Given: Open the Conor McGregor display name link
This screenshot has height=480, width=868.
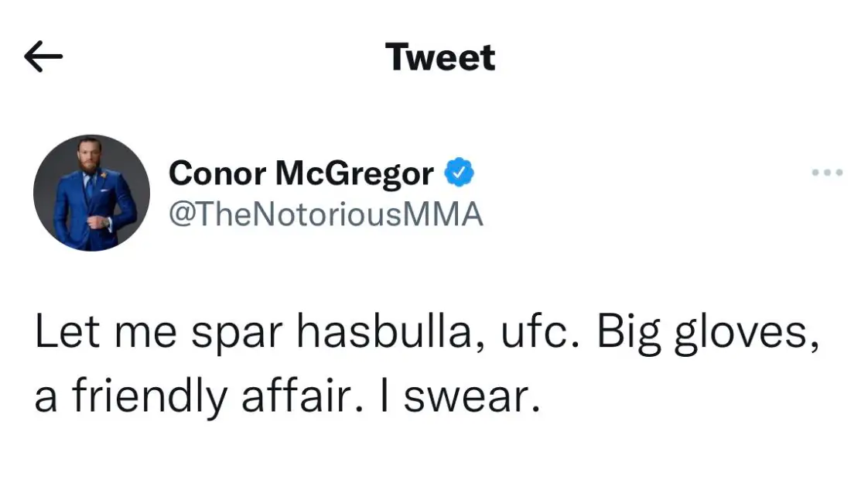Looking at the screenshot, I should (300, 173).
